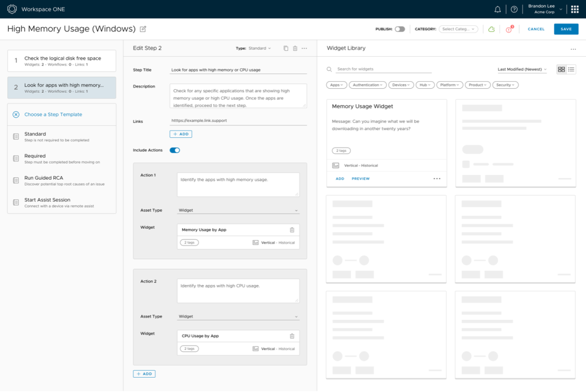Open Action 2 Asset Type dropdown
Screen dimensions: 586x392
tap(238, 316)
